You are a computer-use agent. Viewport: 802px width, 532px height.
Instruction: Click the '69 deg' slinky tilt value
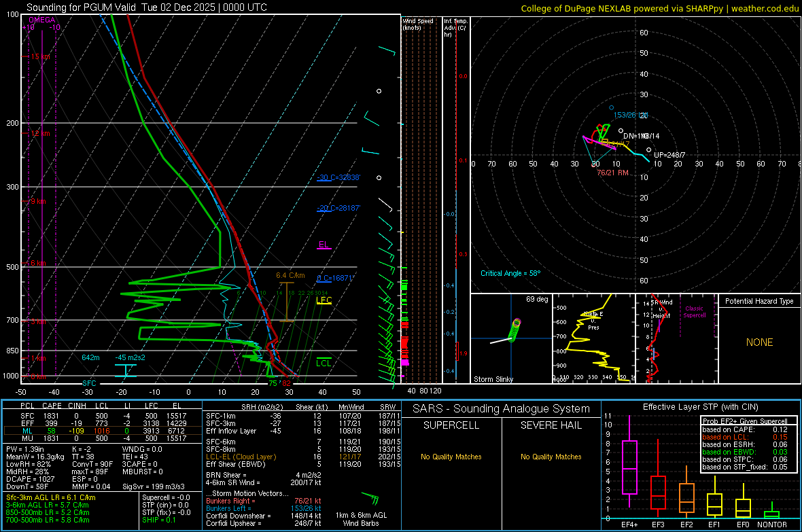point(537,299)
